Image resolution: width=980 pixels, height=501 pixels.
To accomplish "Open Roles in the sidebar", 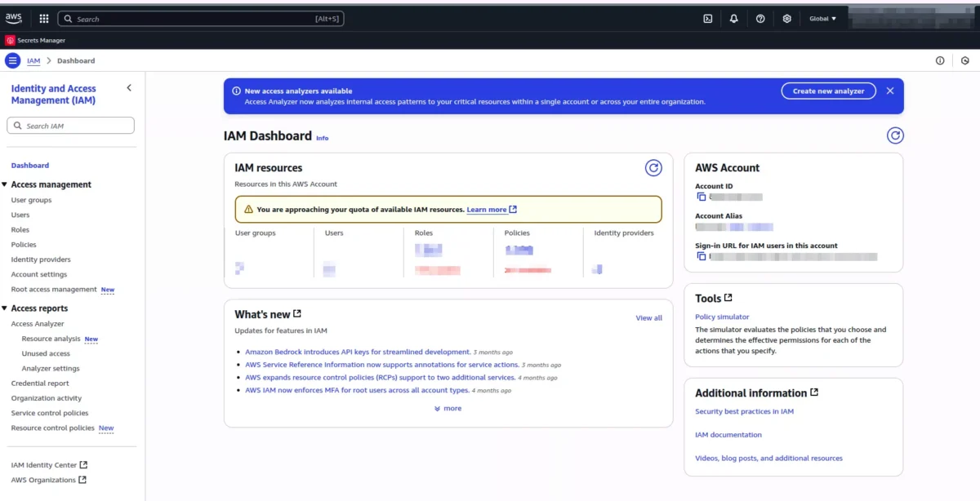I will [20, 230].
